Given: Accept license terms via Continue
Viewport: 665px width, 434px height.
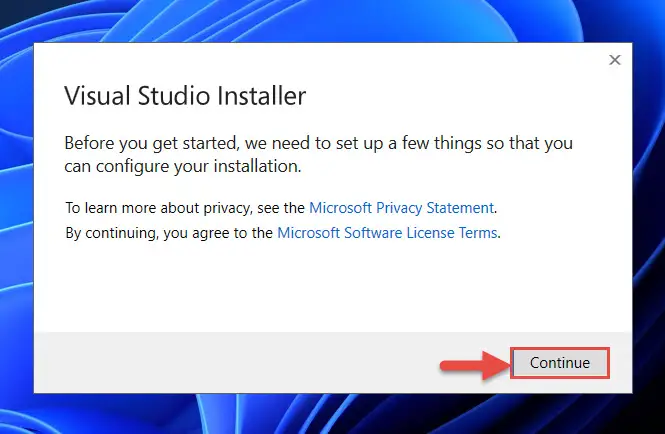Looking at the screenshot, I should (x=560, y=363).
